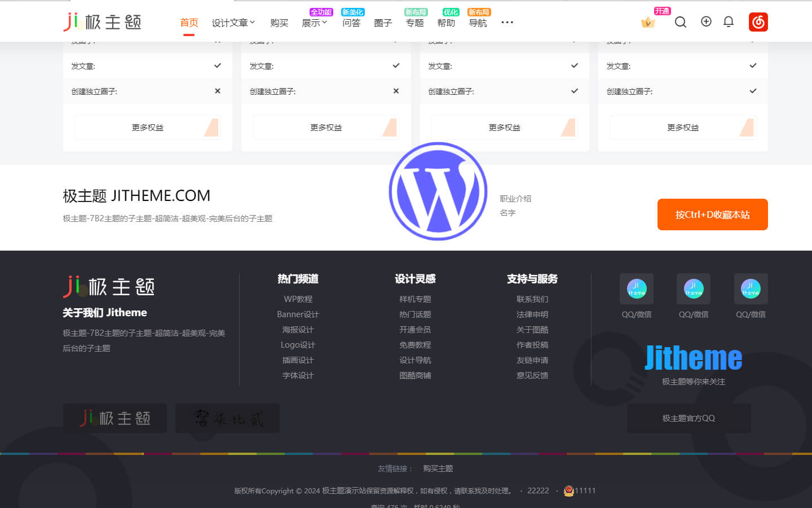Click the orange 按Ctrl+D收藏本站 button
This screenshot has height=508, width=812.
click(x=712, y=214)
